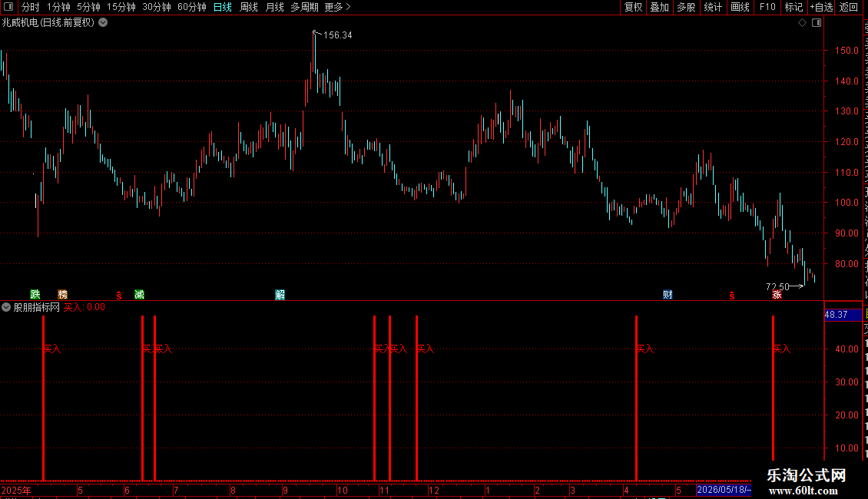Click the 150.0 price axis label

846,51
